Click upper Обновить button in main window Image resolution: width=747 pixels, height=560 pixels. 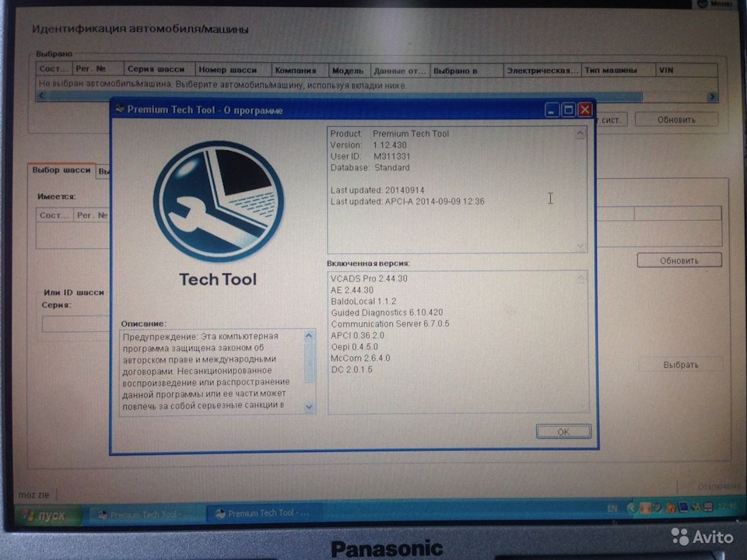tap(676, 120)
